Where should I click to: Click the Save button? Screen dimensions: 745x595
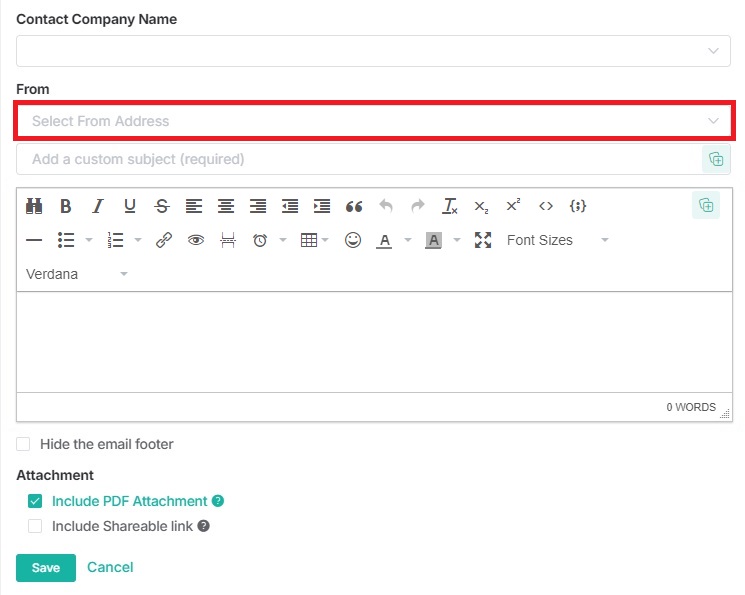pos(46,567)
